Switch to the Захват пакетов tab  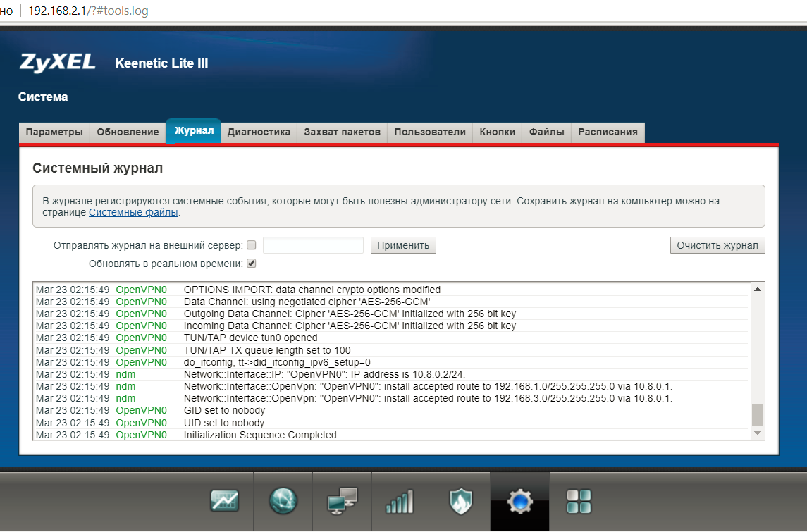(x=342, y=132)
